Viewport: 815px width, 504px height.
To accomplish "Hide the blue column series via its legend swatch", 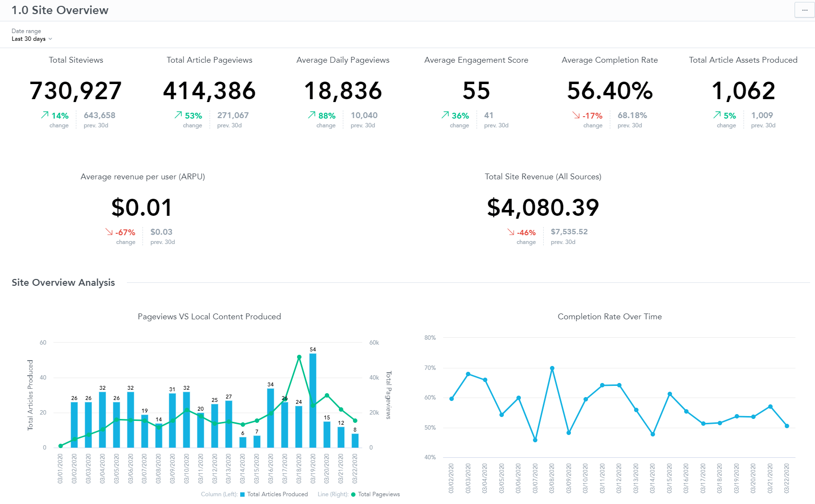I will point(242,494).
